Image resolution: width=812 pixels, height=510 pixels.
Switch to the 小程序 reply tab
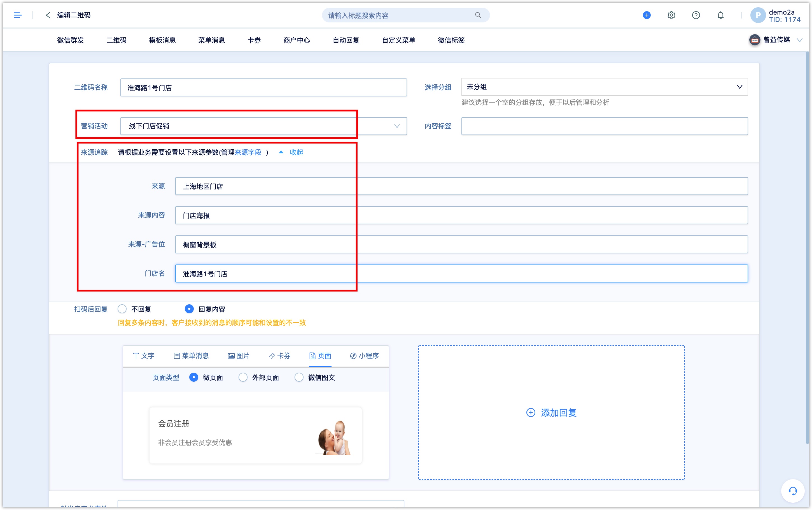point(365,356)
